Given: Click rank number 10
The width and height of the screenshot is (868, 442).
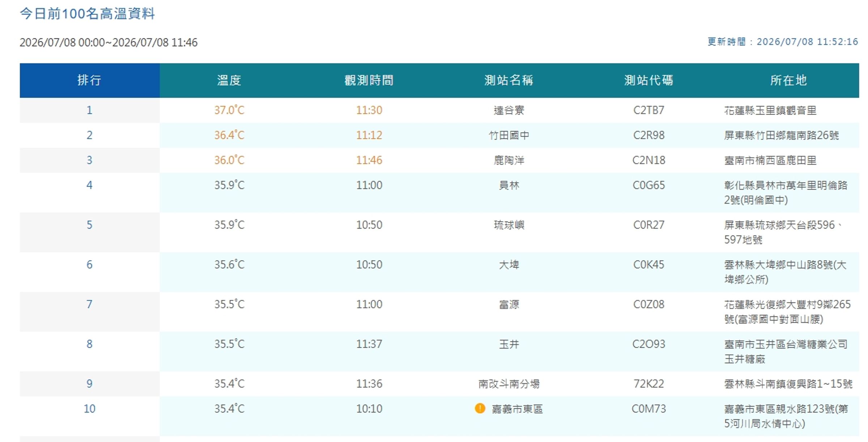Looking at the screenshot, I should click(x=89, y=409).
